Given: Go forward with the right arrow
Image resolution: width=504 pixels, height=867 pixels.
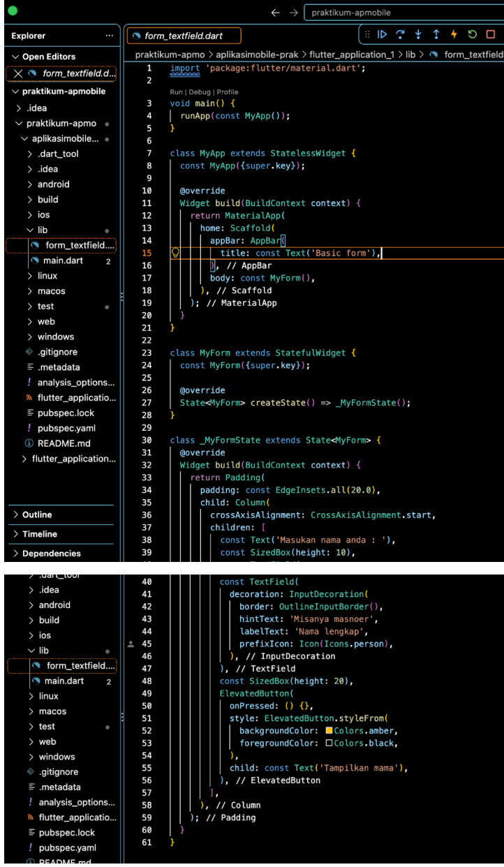Looking at the screenshot, I should coord(293,13).
